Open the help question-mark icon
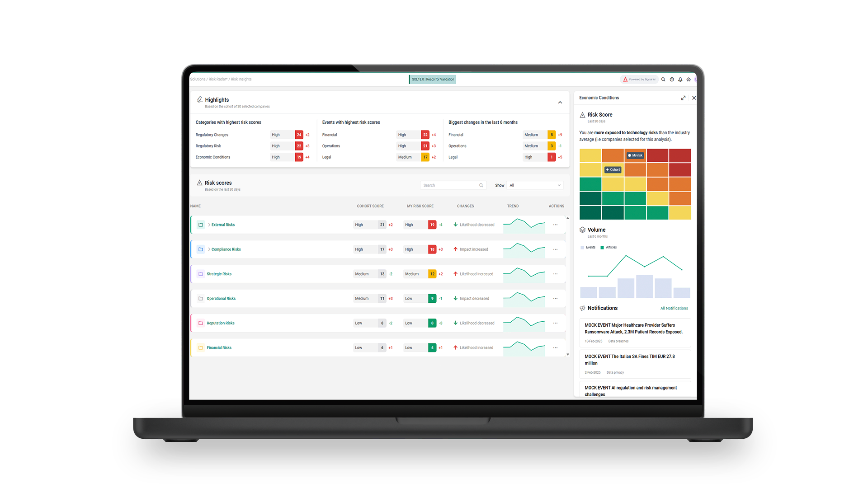868x488 pixels. pos(672,80)
